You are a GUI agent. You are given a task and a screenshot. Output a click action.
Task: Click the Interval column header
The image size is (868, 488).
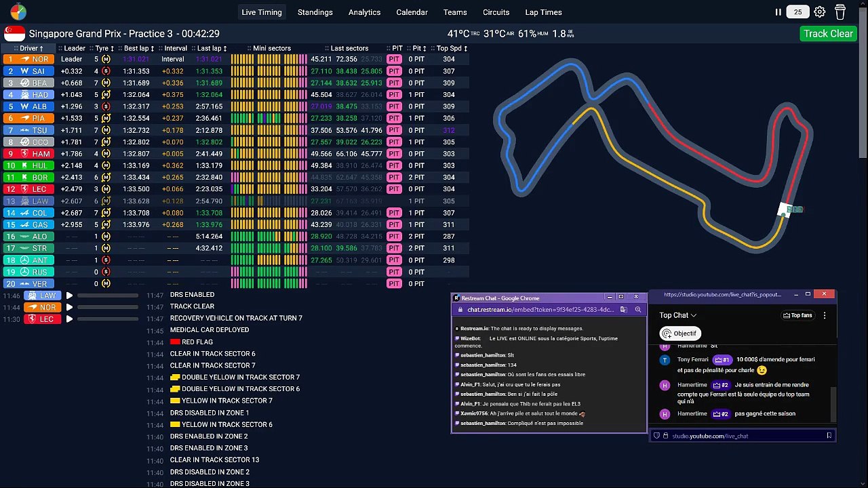[x=174, y=48]
